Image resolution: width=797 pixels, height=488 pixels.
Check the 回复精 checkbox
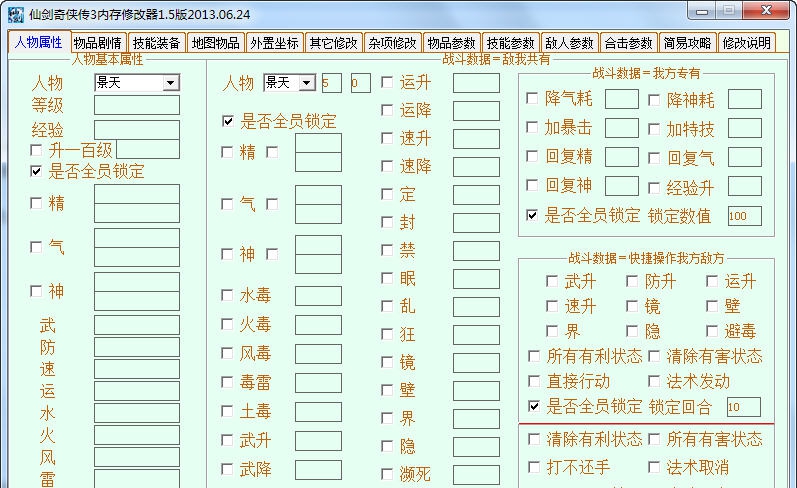532,156
